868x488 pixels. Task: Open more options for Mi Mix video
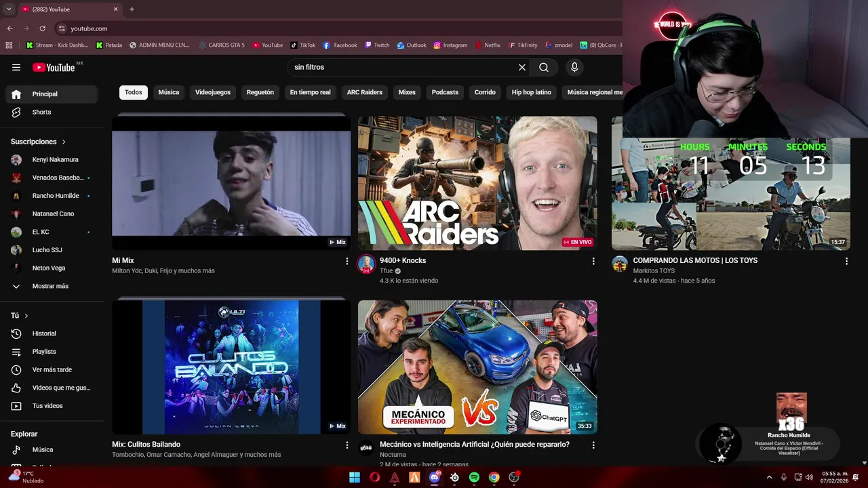tap(347, 261)
